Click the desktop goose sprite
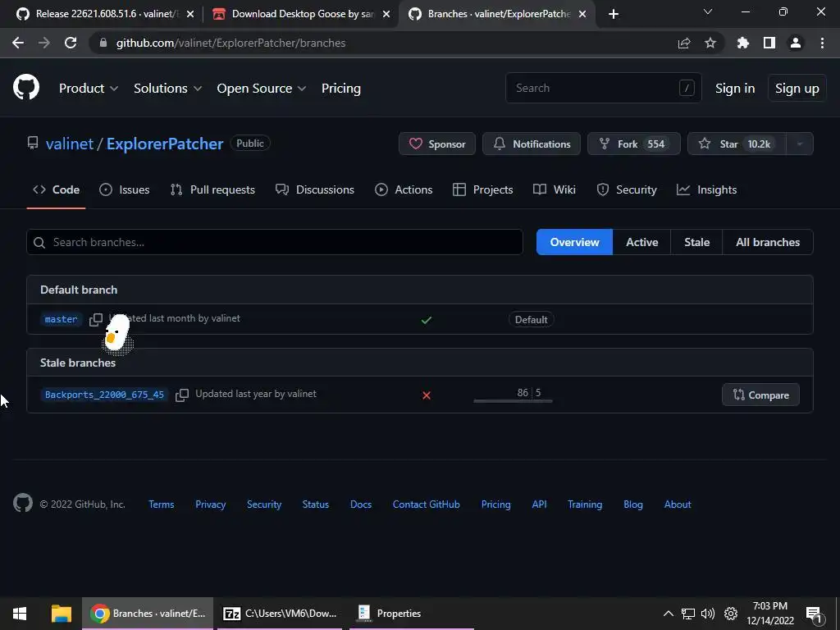Viewport: 840px width, 630px height. 116,335
